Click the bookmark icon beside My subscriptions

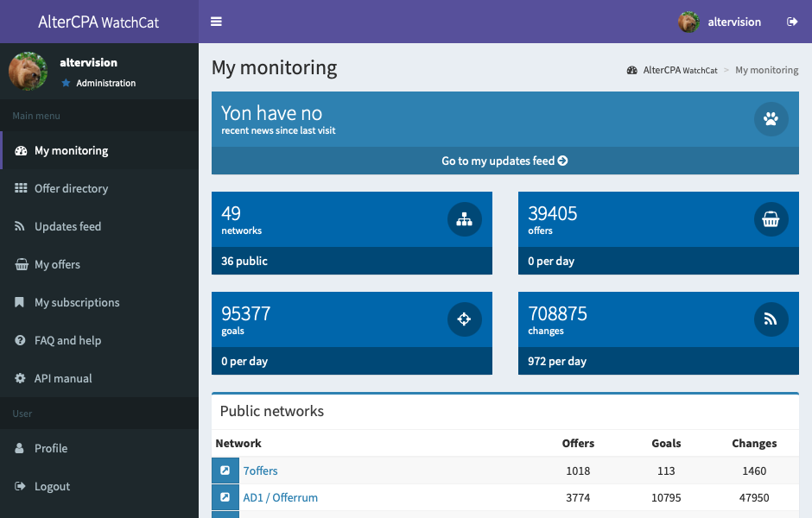click(19, 302)
